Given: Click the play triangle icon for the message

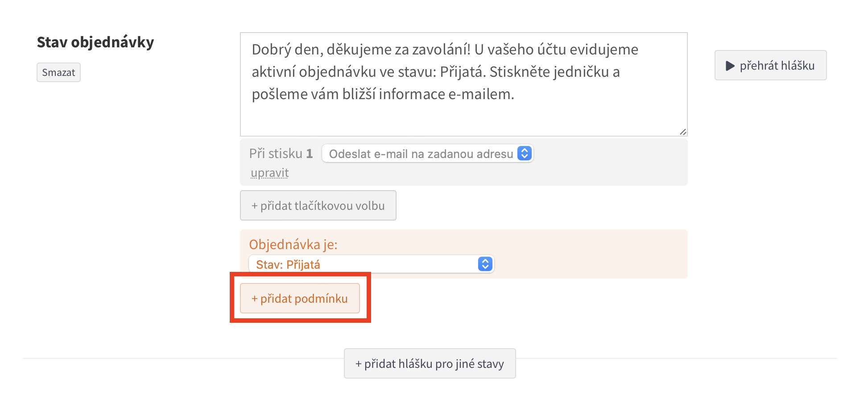Looking at the screenshot, I should [x=730, y=66].
